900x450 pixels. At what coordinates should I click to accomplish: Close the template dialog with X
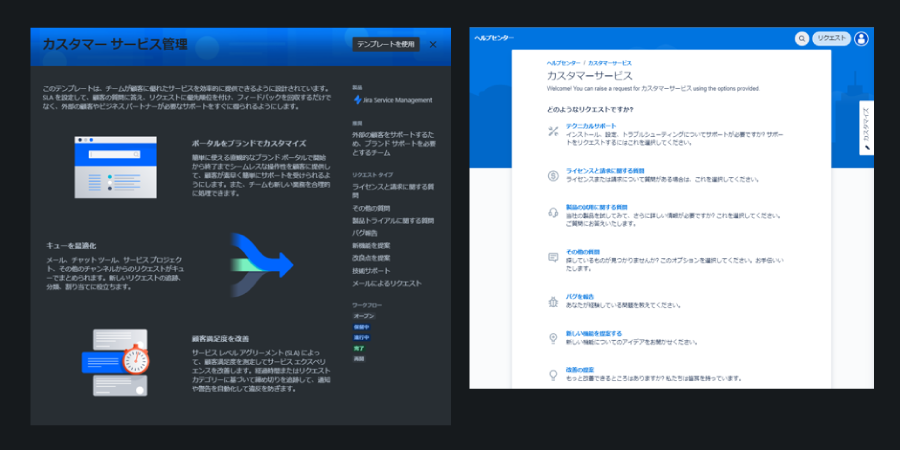coord(433,44)
